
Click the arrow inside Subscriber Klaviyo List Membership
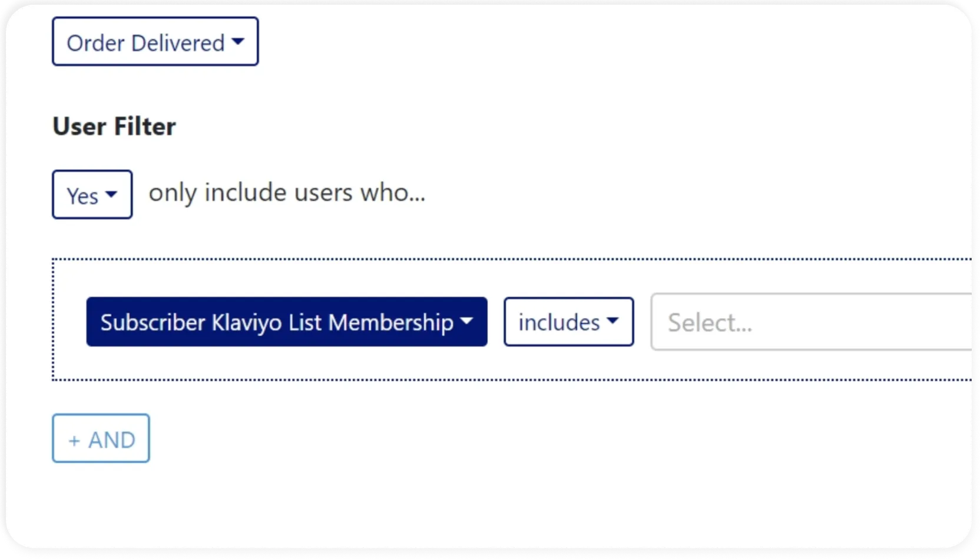(467, 322)
